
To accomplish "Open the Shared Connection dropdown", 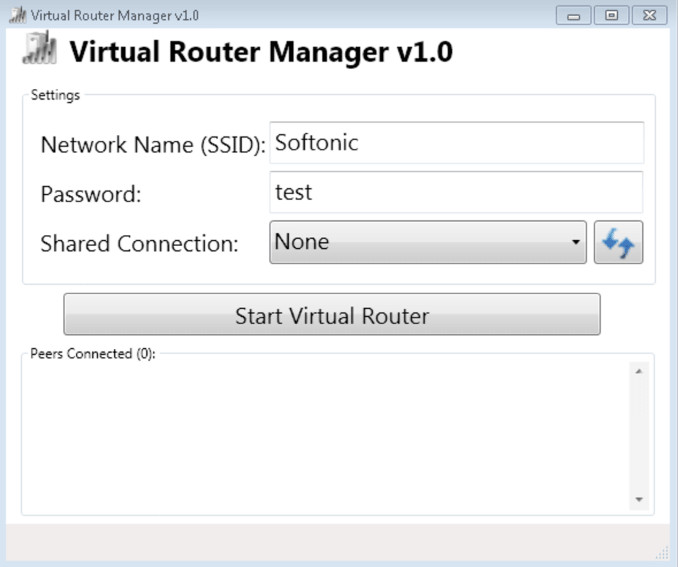I will pyautogui.click(x=428, y=242).
